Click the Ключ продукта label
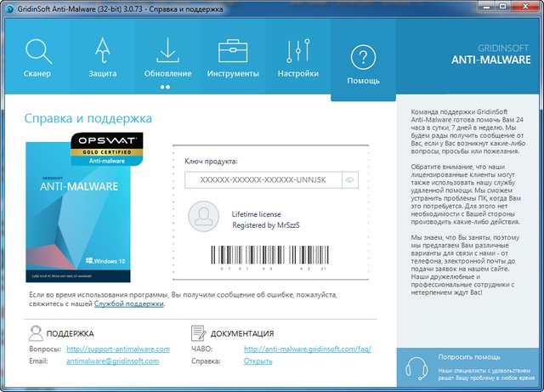This screenshot has width=544, height=392. [x=211, y=161]
